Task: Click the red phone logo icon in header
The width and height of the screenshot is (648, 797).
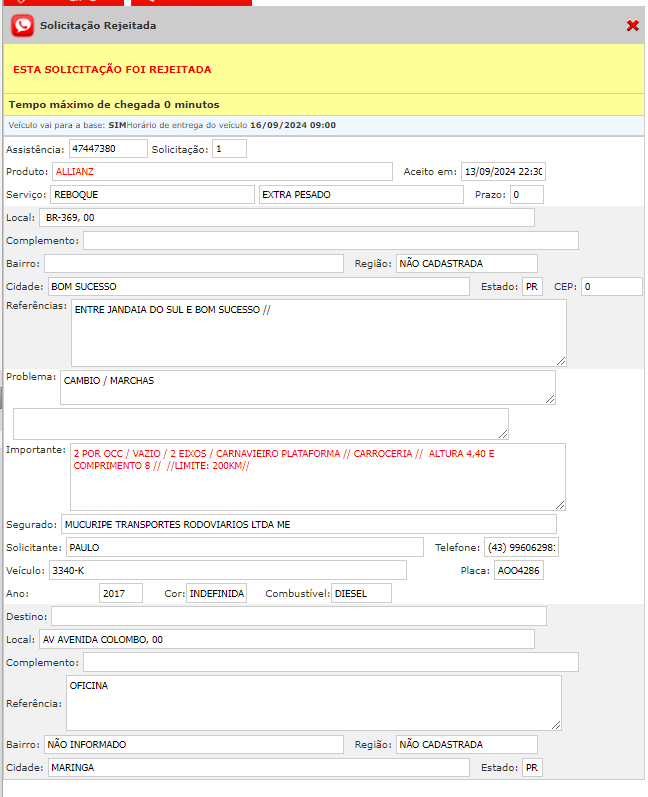Action: pos(22,26)
